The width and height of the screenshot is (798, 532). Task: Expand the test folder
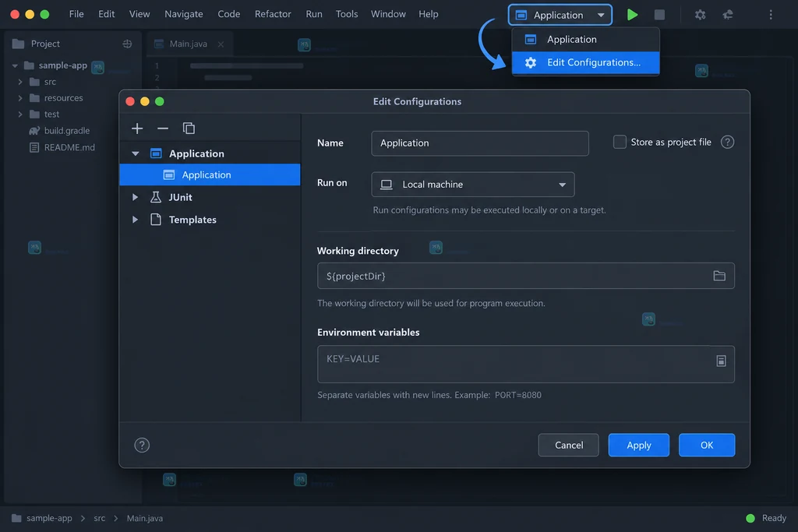(19, 114)
